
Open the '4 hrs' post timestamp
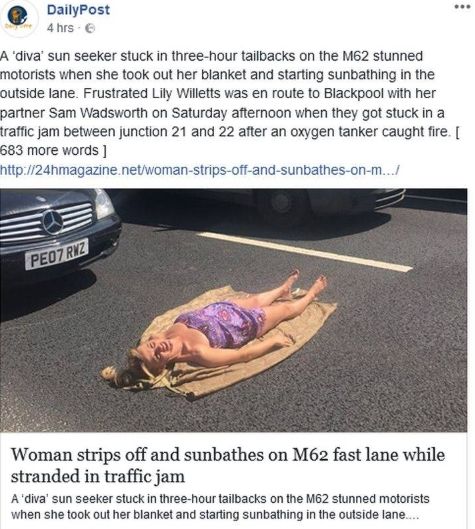[60, 28]
